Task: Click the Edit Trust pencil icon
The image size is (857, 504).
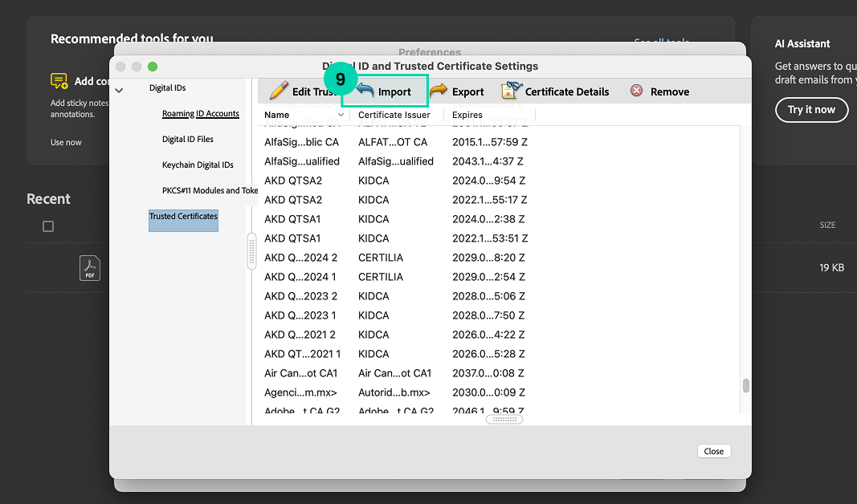Action: click(x=278, y=91)
